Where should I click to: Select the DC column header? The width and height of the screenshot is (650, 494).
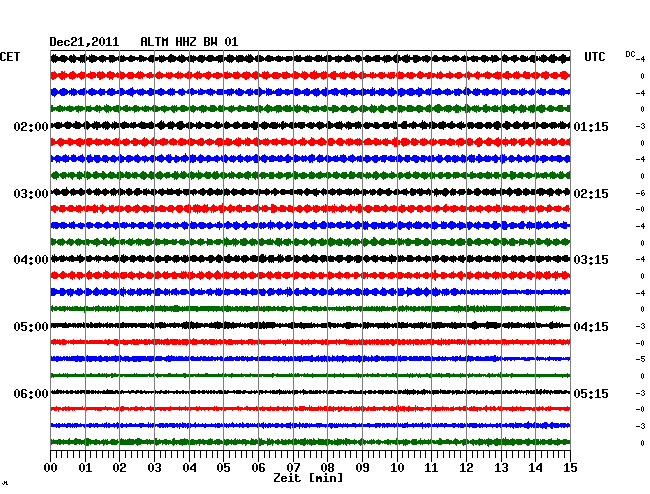point(630,54)
